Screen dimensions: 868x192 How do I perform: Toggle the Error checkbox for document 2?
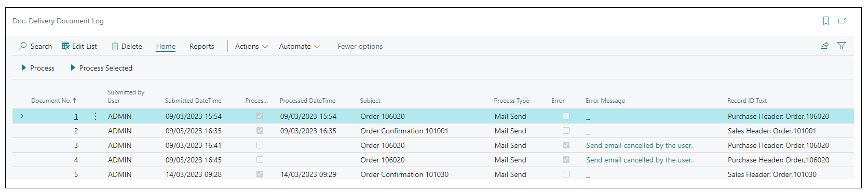point(566,131)
